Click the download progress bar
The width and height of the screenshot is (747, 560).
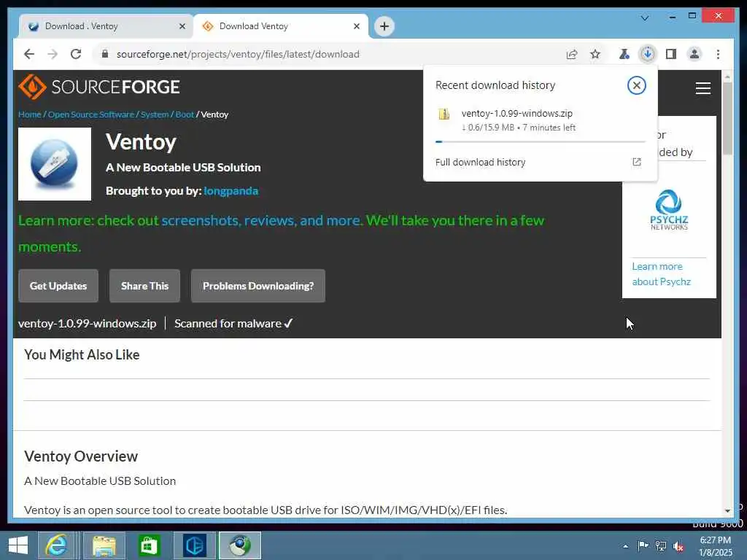click(x=541, y=141)
